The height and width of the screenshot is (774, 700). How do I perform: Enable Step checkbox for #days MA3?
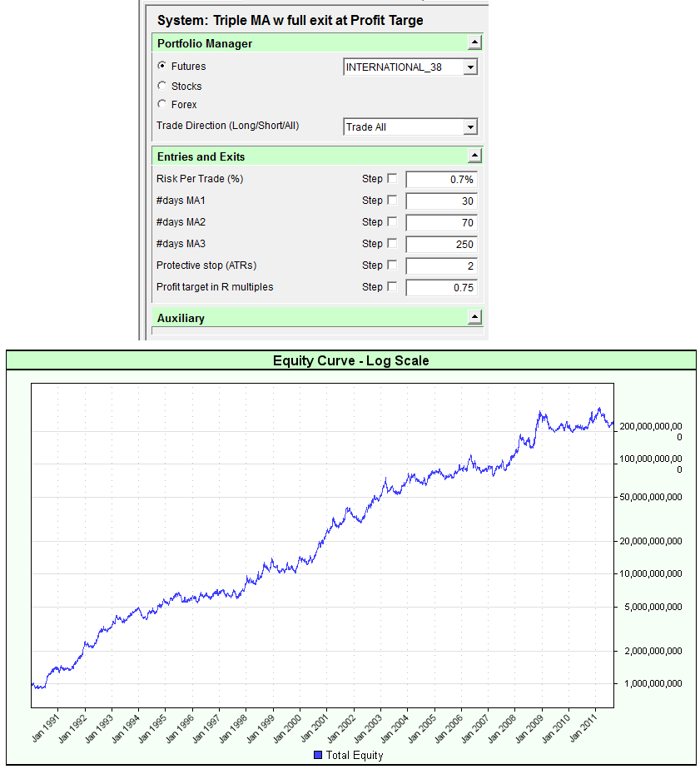pos(393,244)
